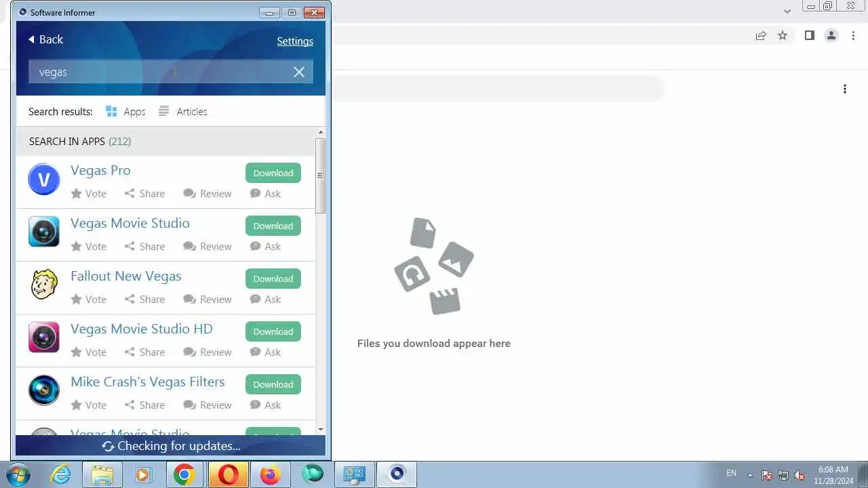Download Fallout New Vegas

pyautogui.click(x=273, y=279)
